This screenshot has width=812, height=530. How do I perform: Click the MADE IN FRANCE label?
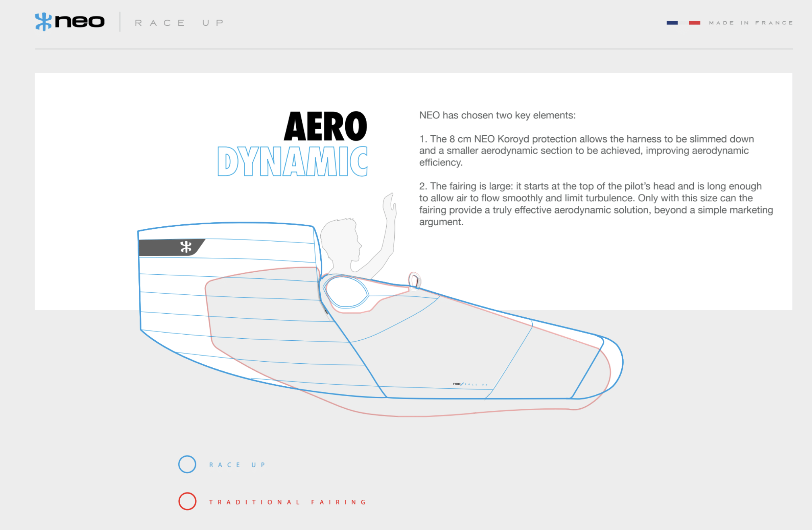[x=751, y=23]
